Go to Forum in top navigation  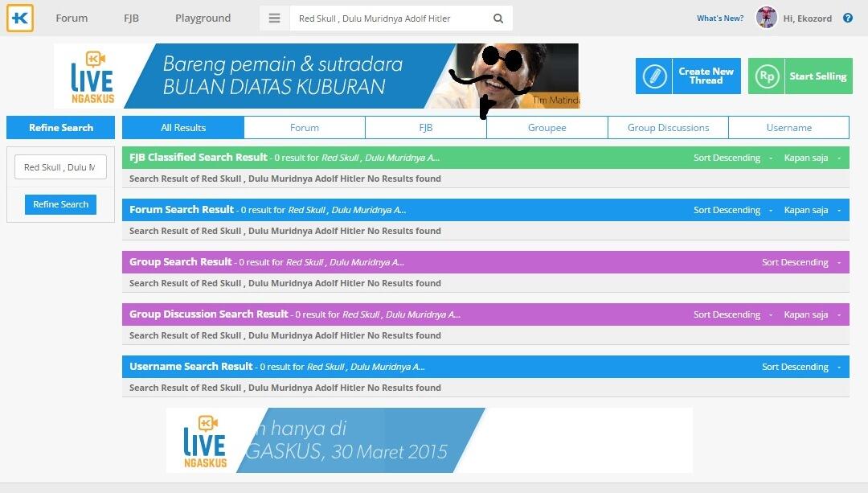pyautogui.click(x=72, y=18)
